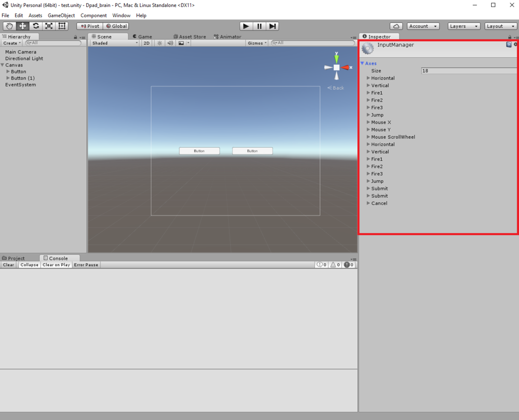Open InputManager settings gear icon

pos(515,45)
